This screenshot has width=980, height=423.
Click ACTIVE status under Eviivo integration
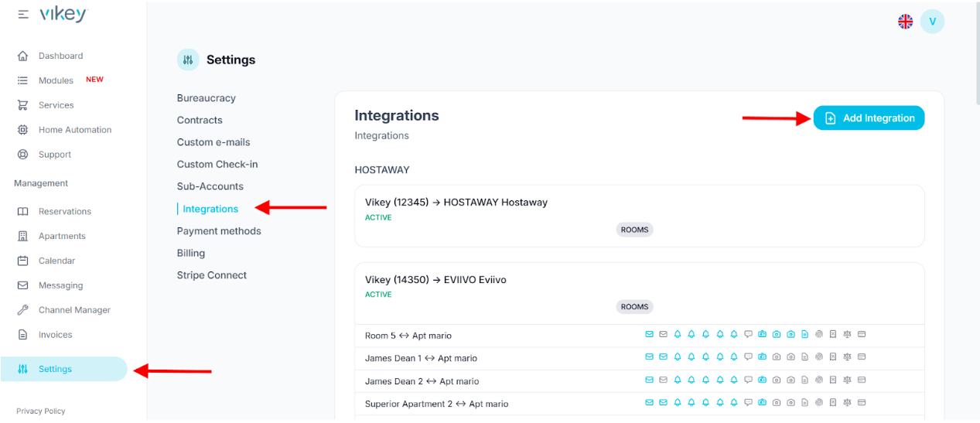pyautogui.click(x=378, y=295)
